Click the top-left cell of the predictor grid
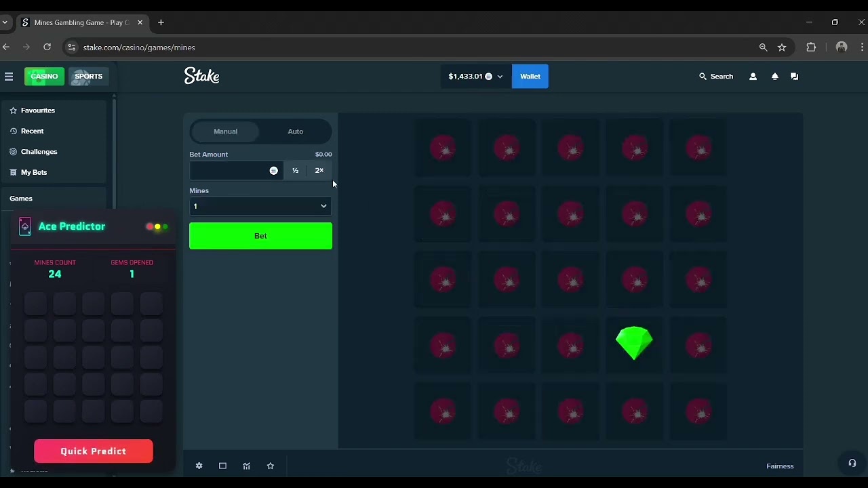 (35, 304)
